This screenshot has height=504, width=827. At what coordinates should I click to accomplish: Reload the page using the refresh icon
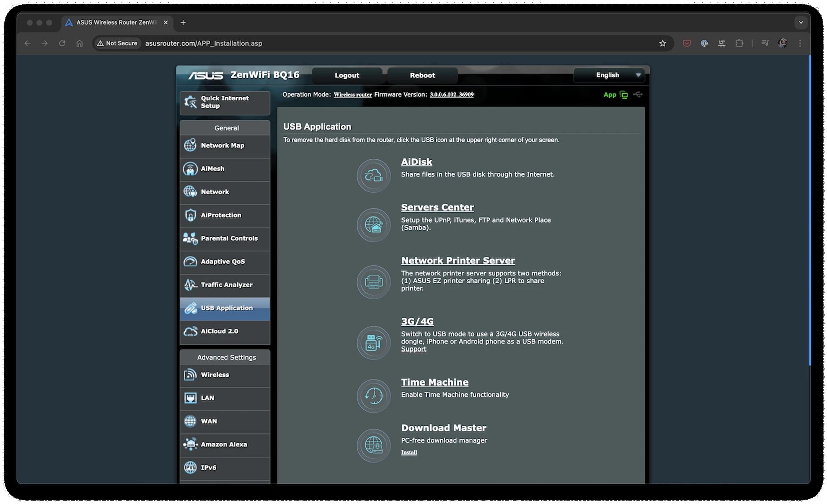tap(62, 43)
